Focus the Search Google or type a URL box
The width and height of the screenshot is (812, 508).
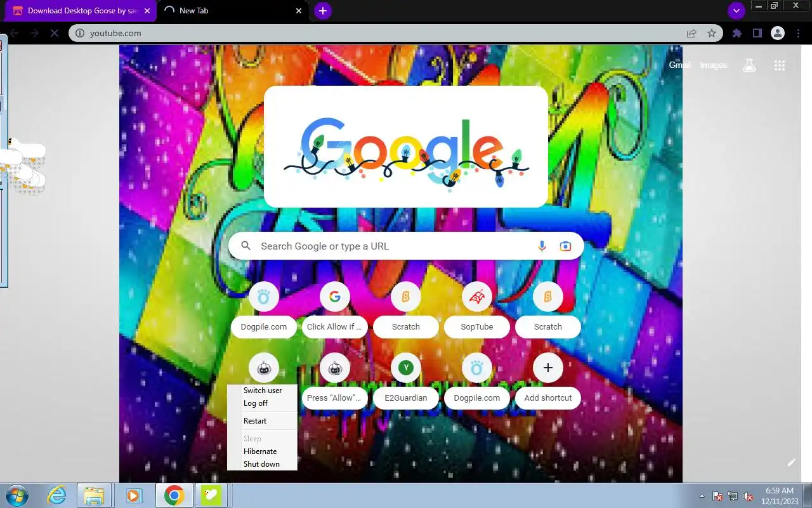[406, 246]
